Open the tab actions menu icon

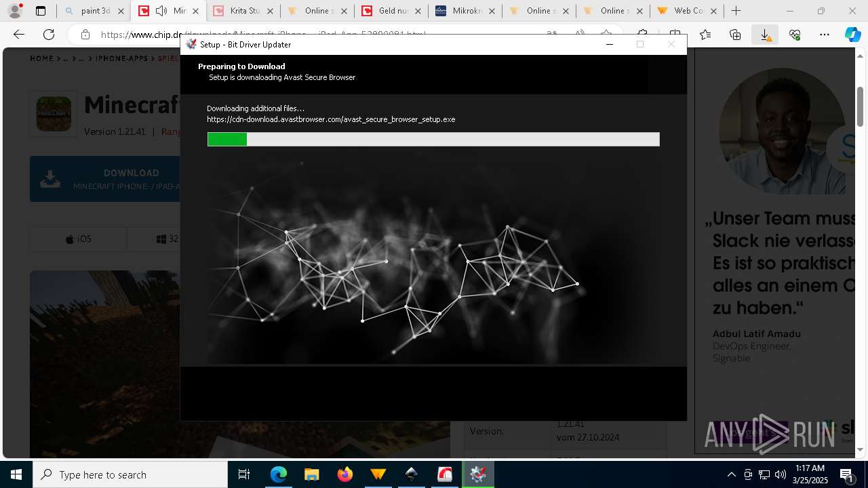tap(41, 11)
